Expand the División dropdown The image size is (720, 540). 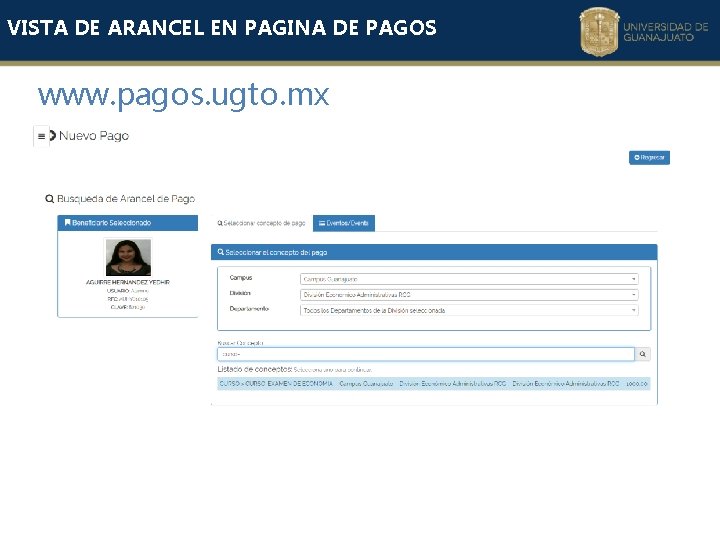click(469, 294)
